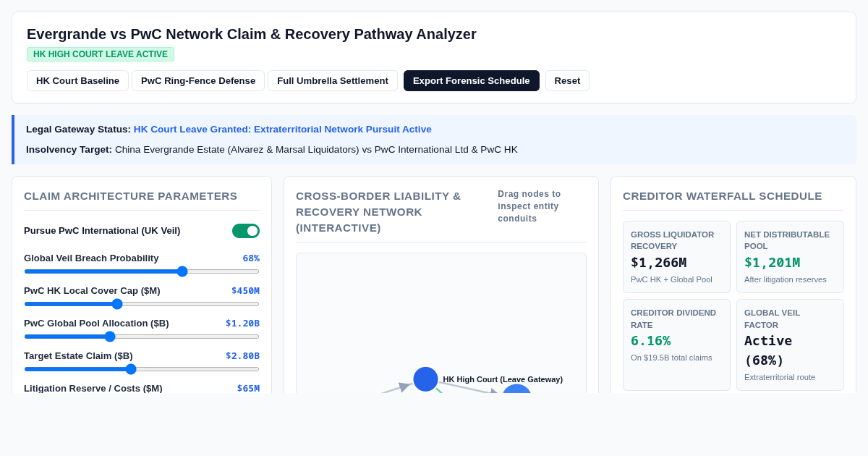Set the PwC HK Local Cover Cap slider
Viewport: 868px width, 456px height.
point(142,304)
